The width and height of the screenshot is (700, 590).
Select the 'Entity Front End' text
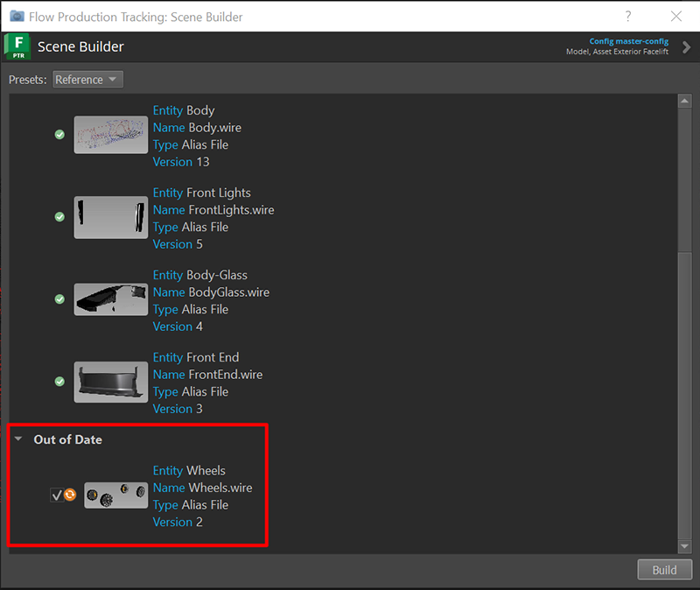[x=196, y=357]
